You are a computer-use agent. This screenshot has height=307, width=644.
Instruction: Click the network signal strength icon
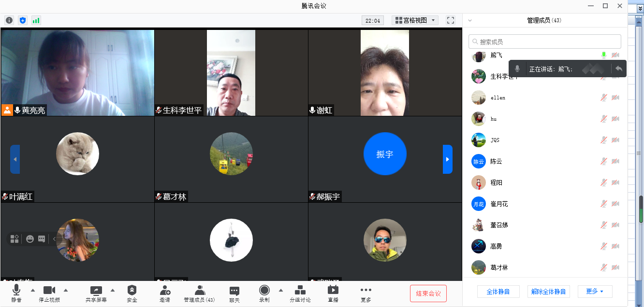(x=36, y=20)
